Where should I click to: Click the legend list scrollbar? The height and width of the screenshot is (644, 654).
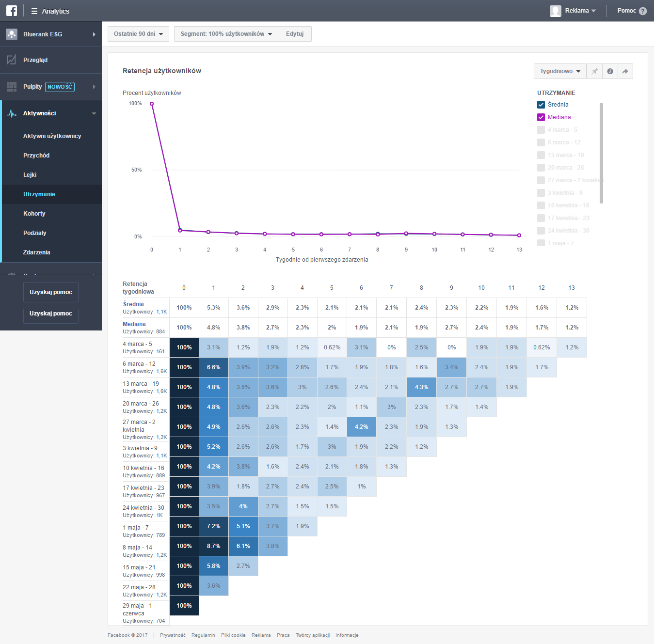click(601, 153)
